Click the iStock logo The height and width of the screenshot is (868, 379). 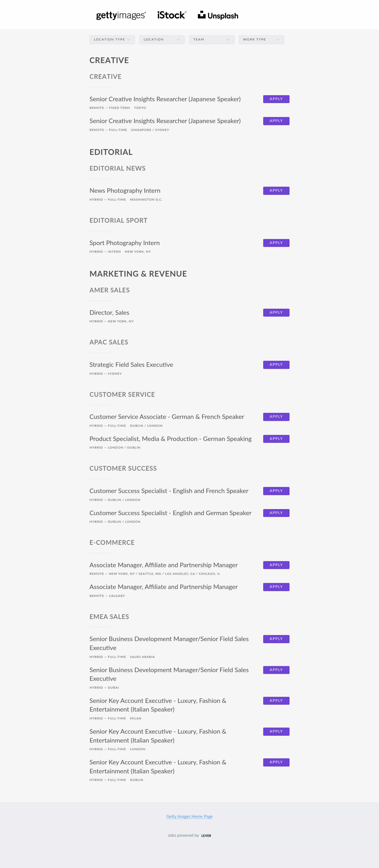(x=171, y=15)
